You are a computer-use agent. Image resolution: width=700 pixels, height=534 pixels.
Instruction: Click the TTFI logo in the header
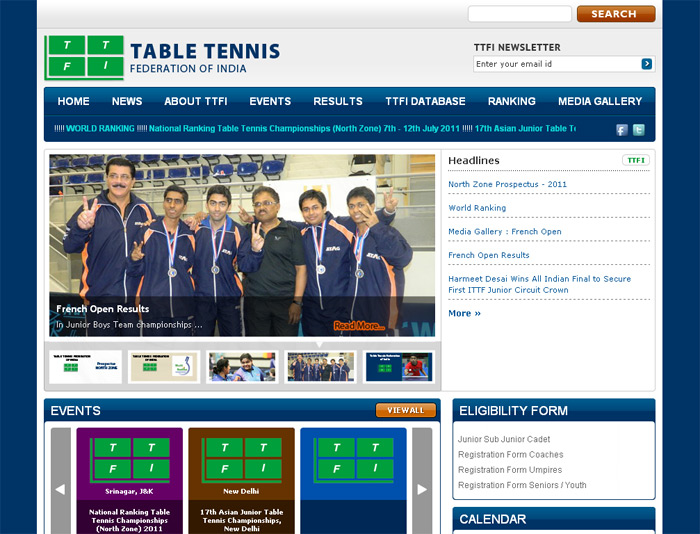84,58
